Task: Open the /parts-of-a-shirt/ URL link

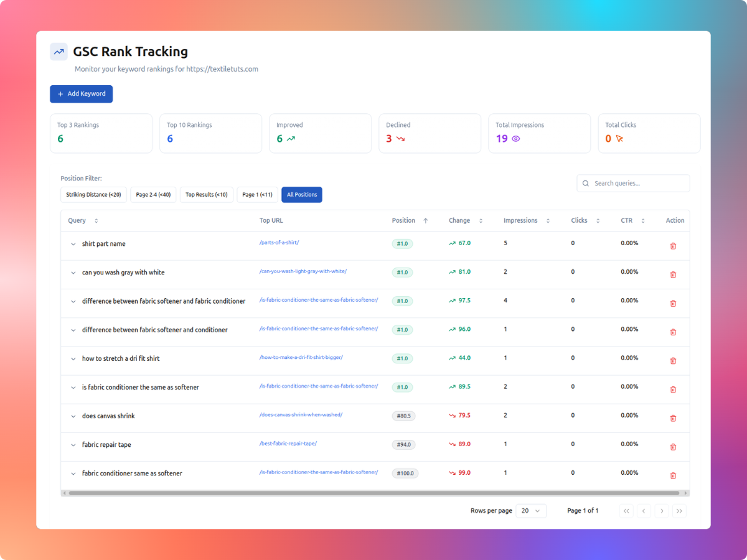Action: [x=279, y=243]
